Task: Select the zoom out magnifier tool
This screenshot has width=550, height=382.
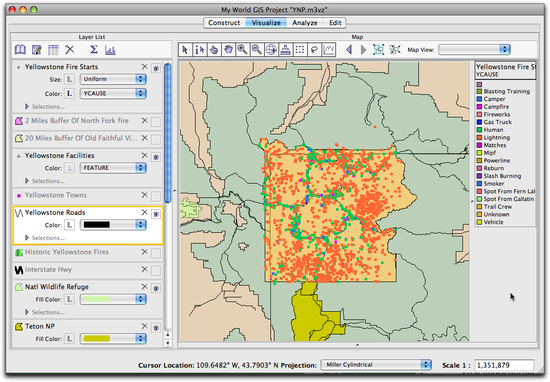Action: click(257, 49)
